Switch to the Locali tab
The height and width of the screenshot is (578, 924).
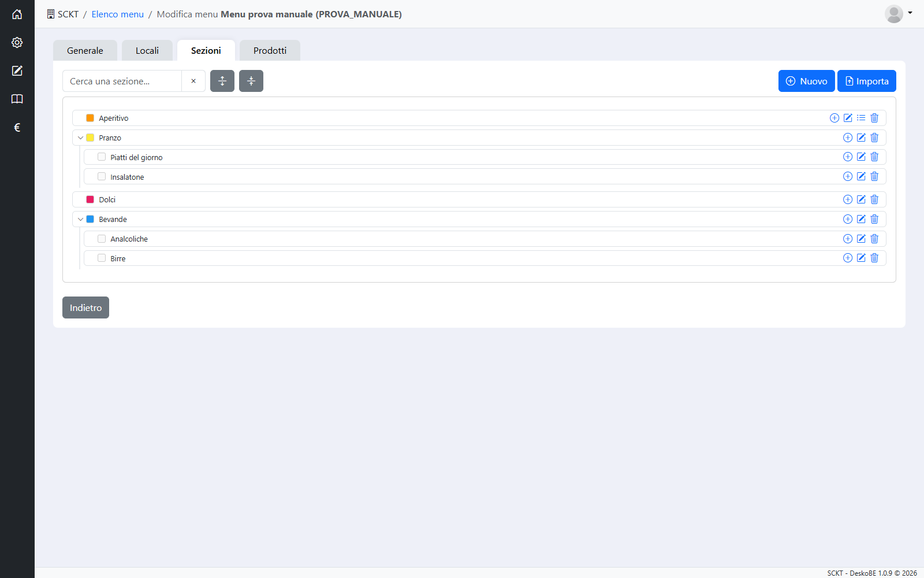pos(147,50)
